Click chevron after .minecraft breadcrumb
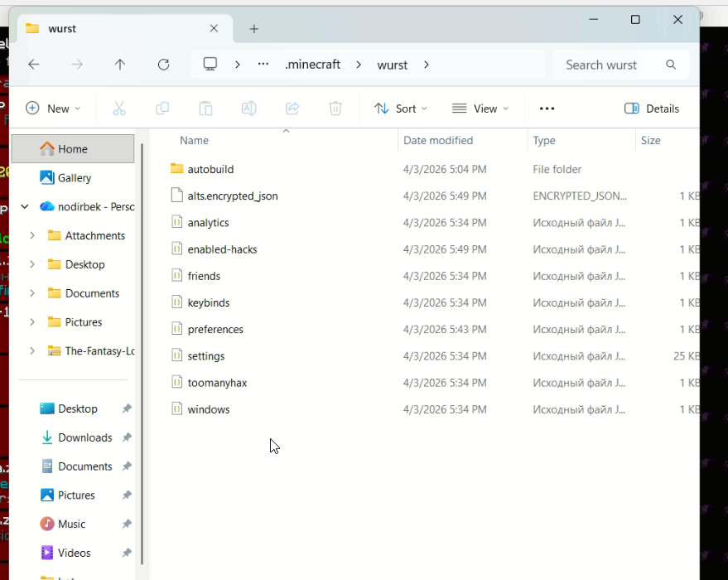This screenshot has width=728, height=580. [359, 65]
